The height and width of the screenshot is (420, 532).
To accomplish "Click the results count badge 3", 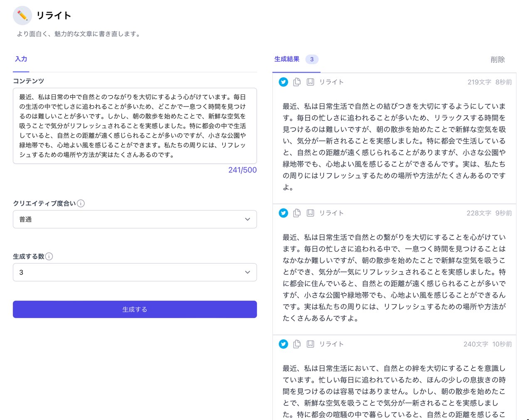I will [x=312, y=59].
